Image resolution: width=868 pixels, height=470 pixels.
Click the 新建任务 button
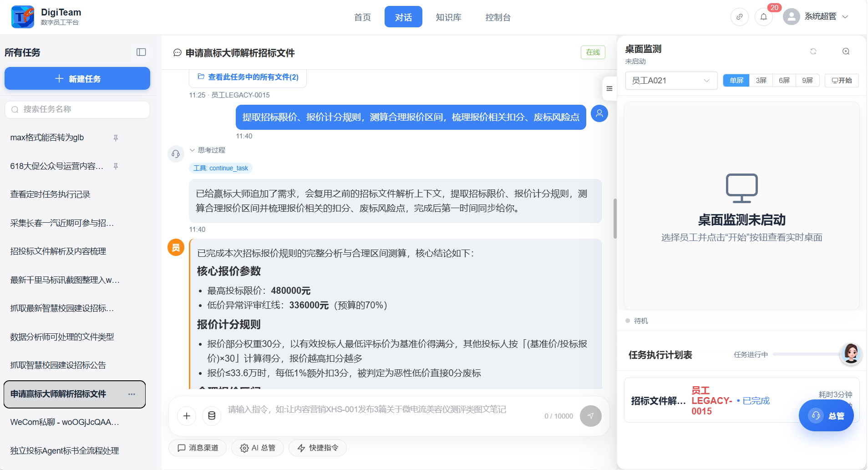click(77, 79)
